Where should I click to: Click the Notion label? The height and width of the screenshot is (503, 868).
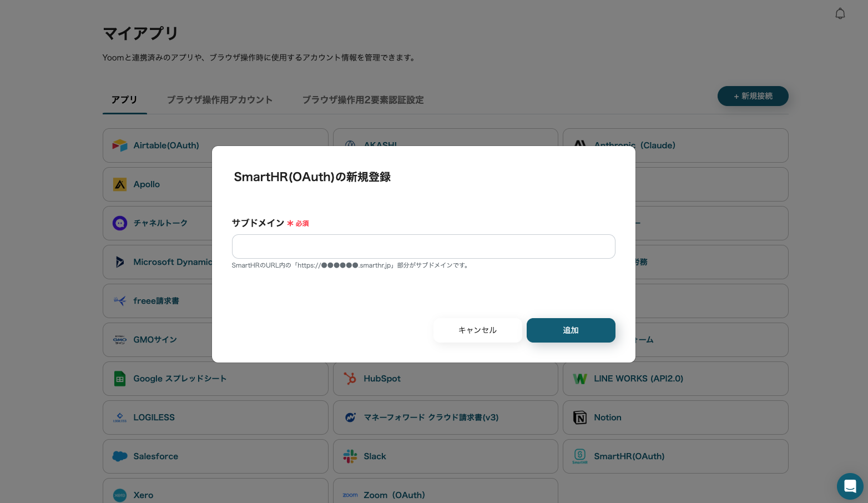[x=608, y=418]
